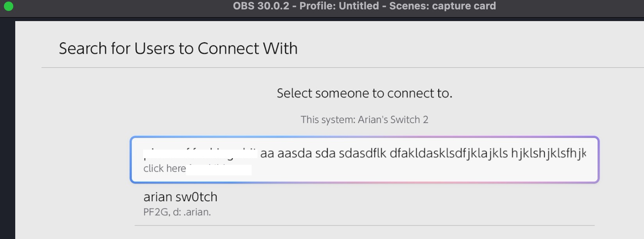Click the redacted name in the highlighted entry
This screenshot has width=644, height=239.
coord(199,152)
